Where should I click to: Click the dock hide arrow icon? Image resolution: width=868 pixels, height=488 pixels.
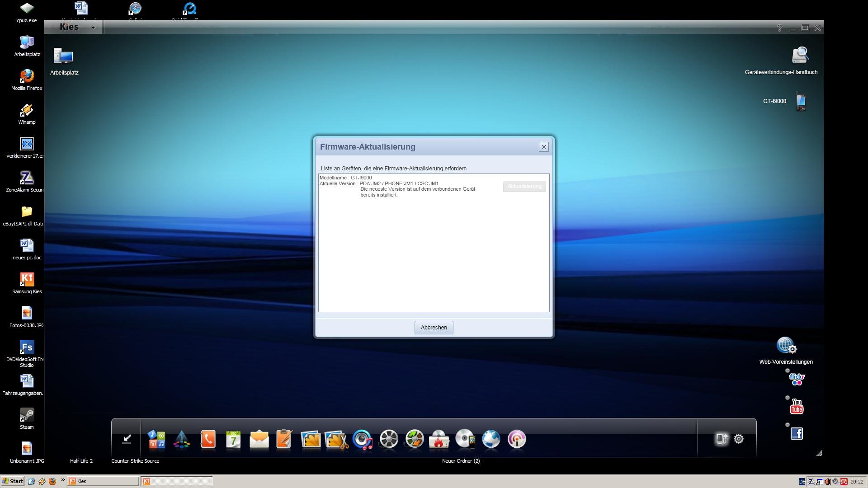tap(127, 439)
